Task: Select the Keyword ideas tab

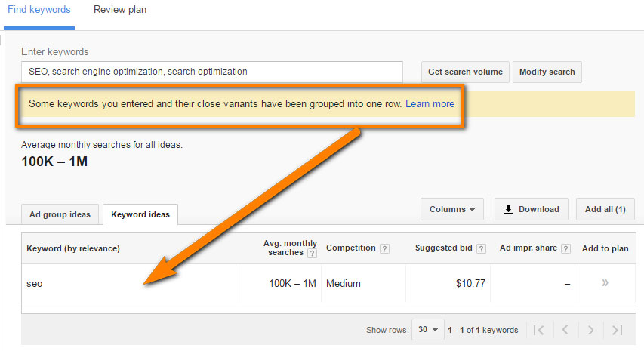Action: click(x=140, y=214)
